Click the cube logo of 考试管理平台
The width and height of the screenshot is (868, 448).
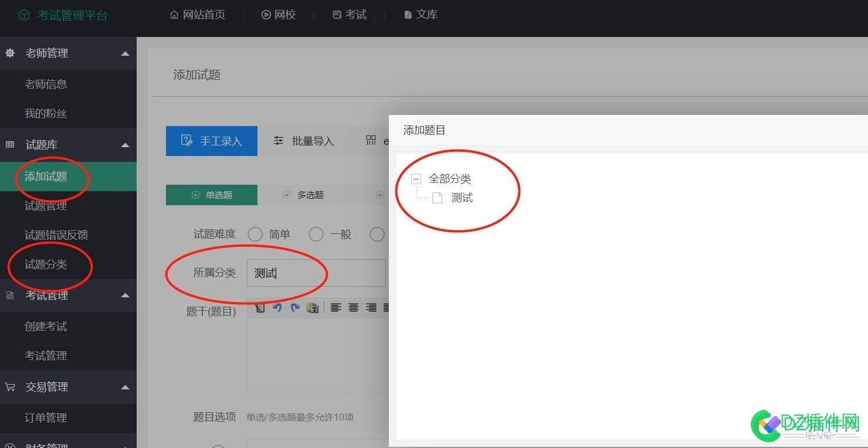pyautogui.click(x=24, y=15)
